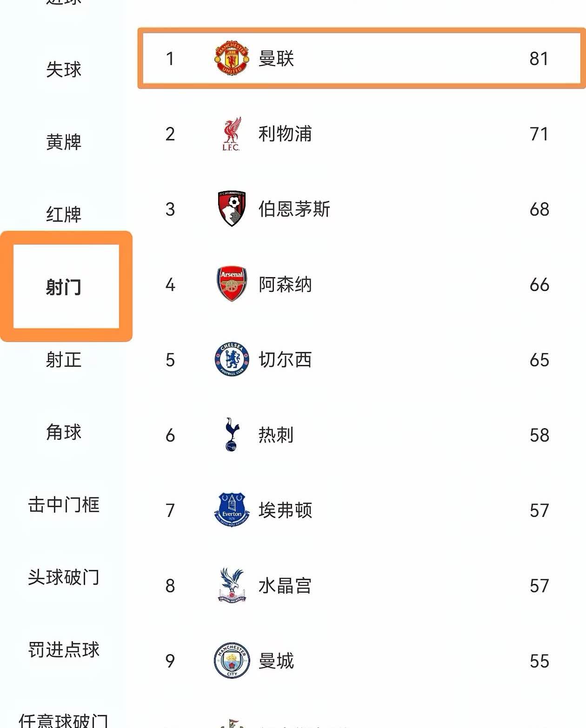Select the 黄牌 category tab
The width and height of the screenshot is (586, 728).
64,142
